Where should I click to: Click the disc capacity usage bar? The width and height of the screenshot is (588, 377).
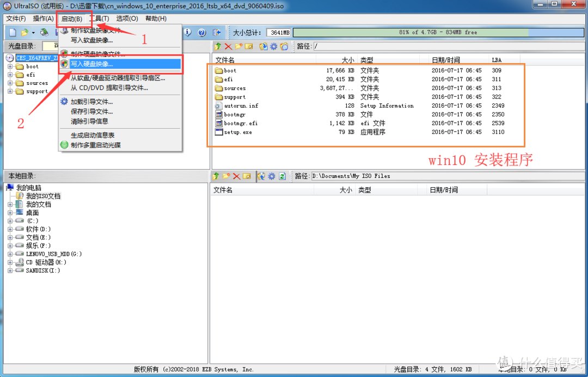click(438, 33)
